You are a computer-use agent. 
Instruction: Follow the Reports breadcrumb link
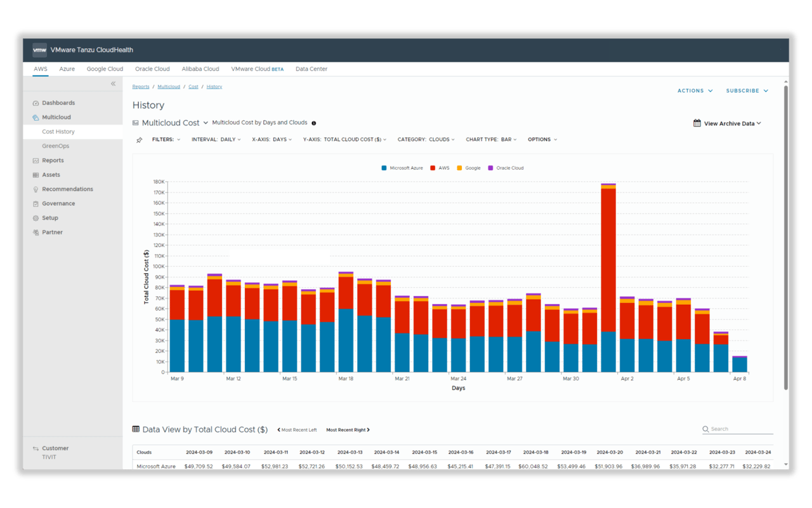point(140,86)
